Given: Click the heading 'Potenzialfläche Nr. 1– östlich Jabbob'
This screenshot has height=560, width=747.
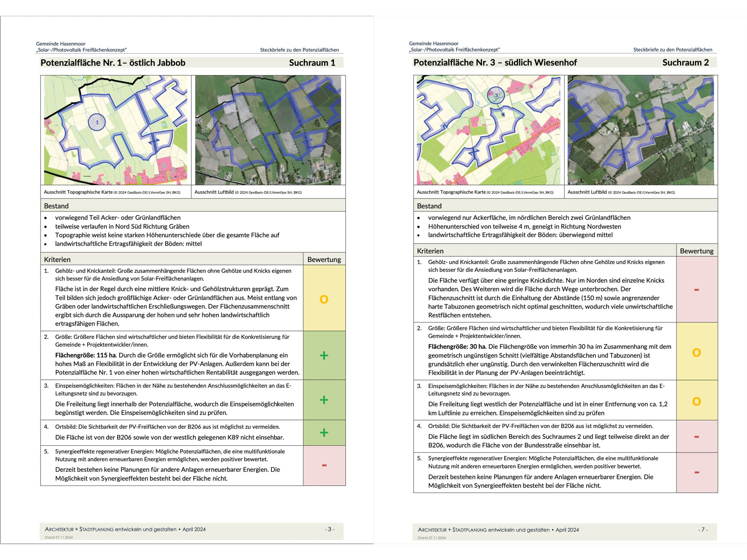Looking at the screenshot, I should 113,63.
